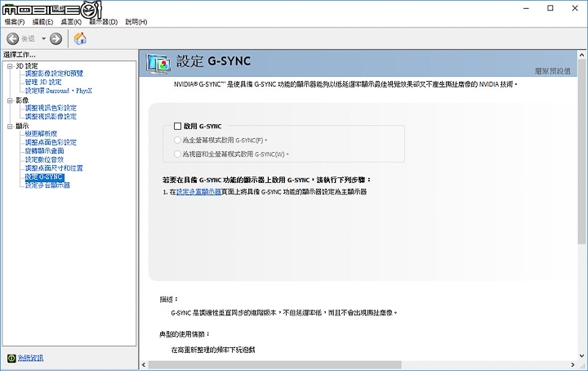Click the Forward arrow toolbar icon
588x371 pixels.
(56, 38)
